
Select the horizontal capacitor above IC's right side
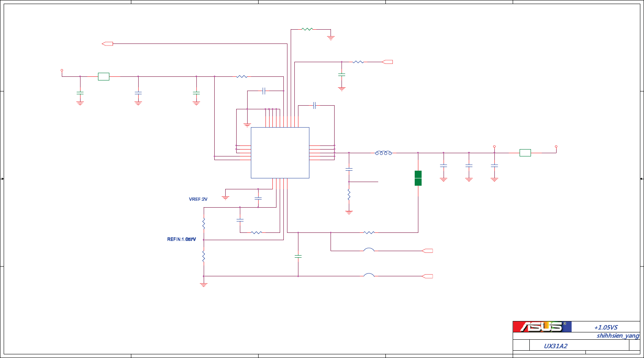[315, 106]
